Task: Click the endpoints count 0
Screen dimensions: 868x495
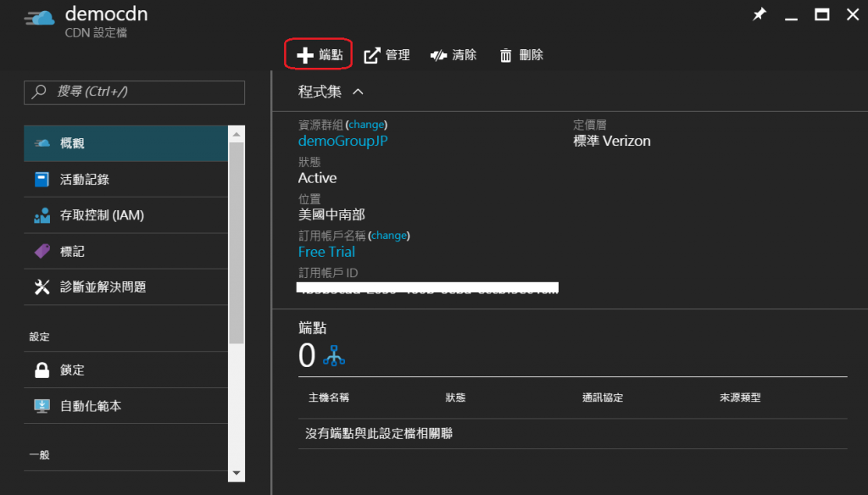Action: [307, 355]
